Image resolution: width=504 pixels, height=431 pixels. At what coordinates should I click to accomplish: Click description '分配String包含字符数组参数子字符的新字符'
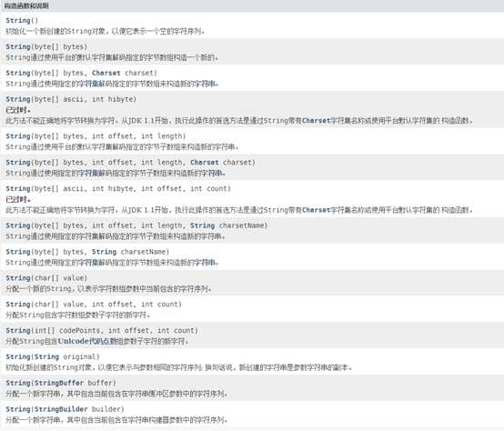point(78,315)
